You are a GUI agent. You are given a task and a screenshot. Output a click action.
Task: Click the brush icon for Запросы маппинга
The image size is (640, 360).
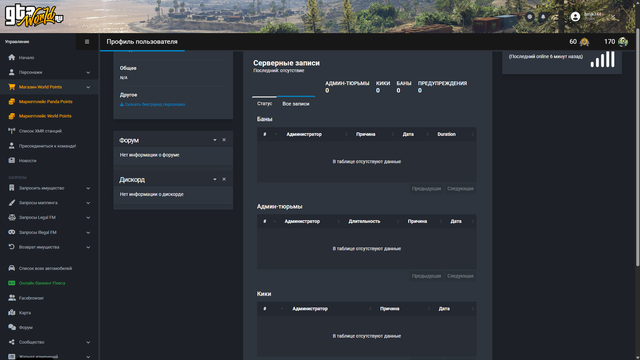point(11,203)
